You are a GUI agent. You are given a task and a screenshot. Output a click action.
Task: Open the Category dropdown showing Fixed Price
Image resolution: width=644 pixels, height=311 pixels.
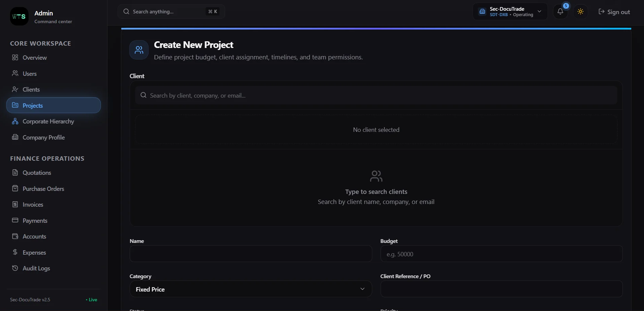pyautogui.click(x=251, y=289)
